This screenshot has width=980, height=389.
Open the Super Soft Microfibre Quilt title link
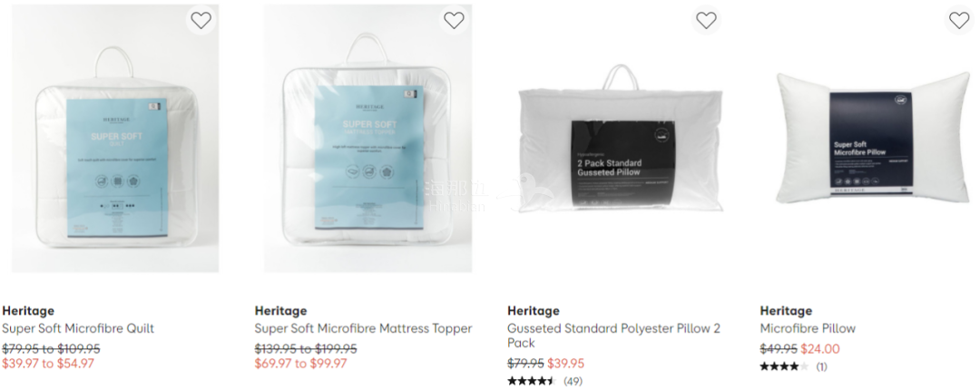coord(78,328)
